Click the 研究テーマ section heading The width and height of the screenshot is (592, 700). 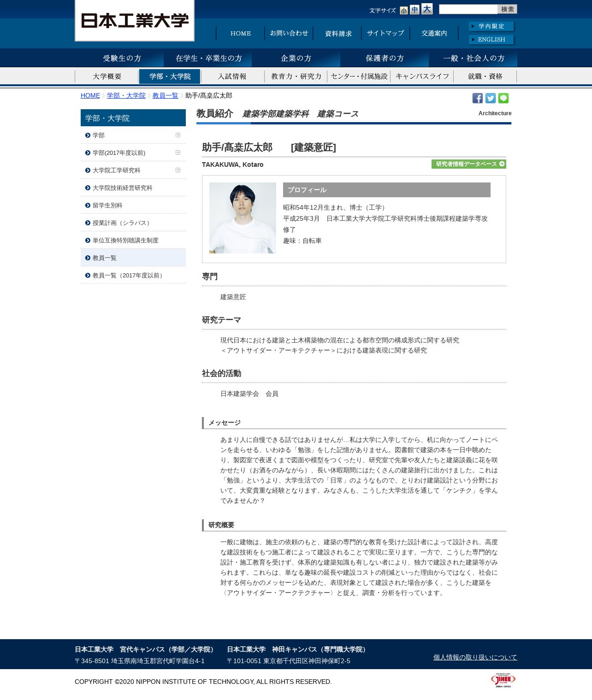point(221,320)
